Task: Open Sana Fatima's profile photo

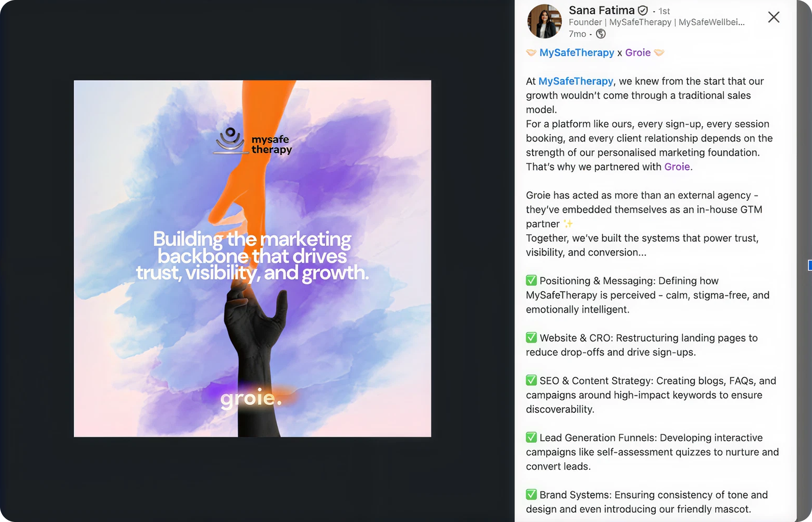Action: (x=544, y=21)
